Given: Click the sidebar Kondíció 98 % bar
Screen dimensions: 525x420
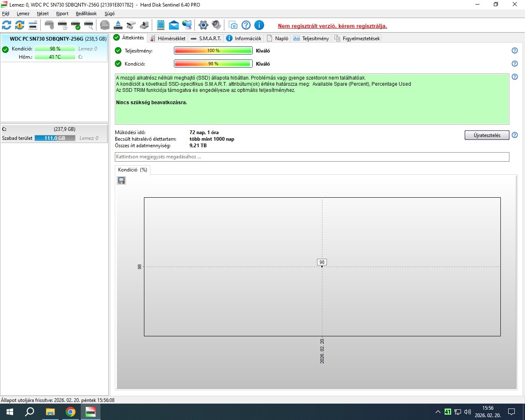Looking at the screenshot, I should click(x=55, y=49).
